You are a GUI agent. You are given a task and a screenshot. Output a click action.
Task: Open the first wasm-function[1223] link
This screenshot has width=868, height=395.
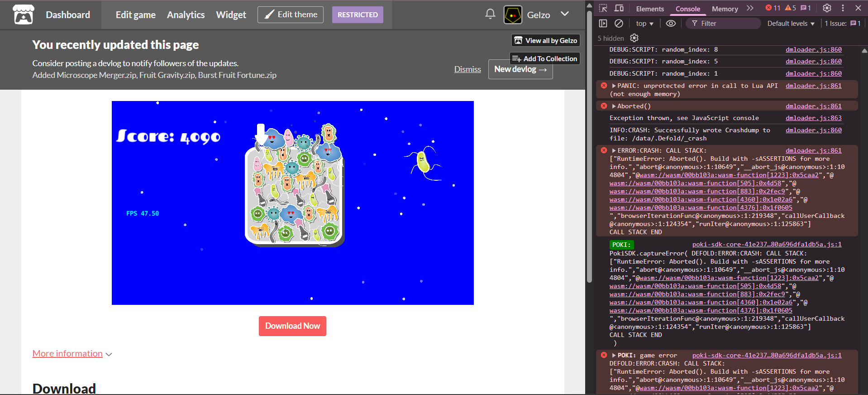click(730, 175)
